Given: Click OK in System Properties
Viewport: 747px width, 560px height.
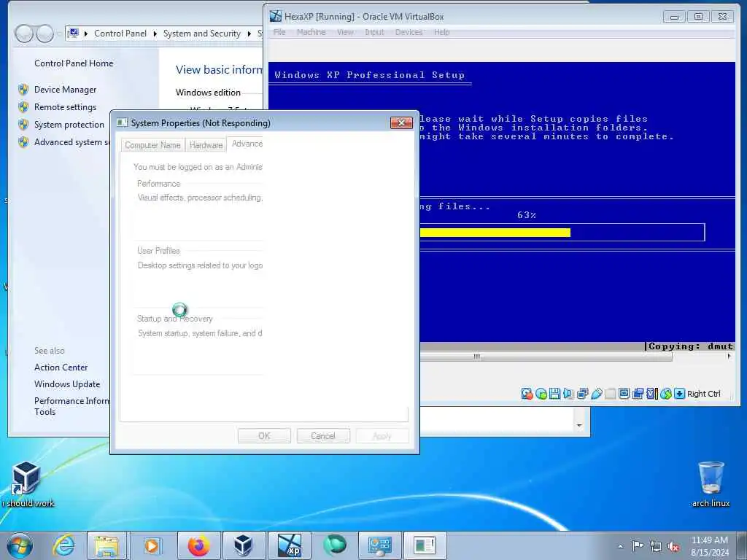Looking at the screenshot, I should [264, 436].
